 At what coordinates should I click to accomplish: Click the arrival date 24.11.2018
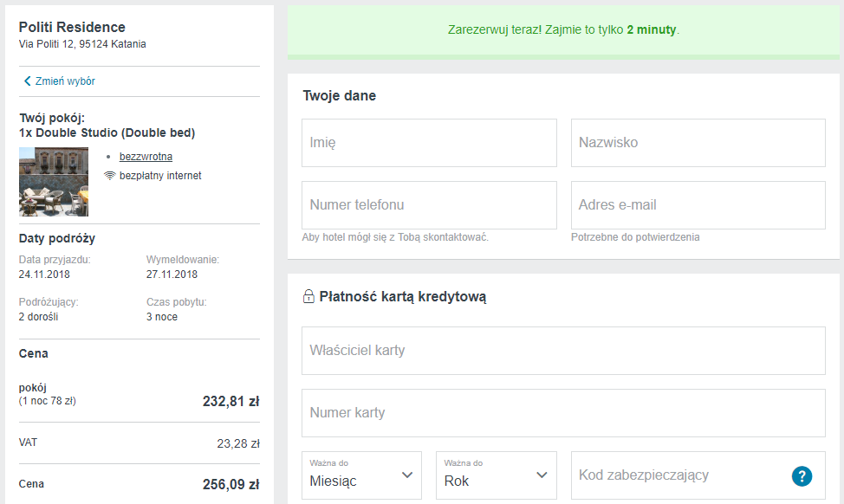coord(44,275)
